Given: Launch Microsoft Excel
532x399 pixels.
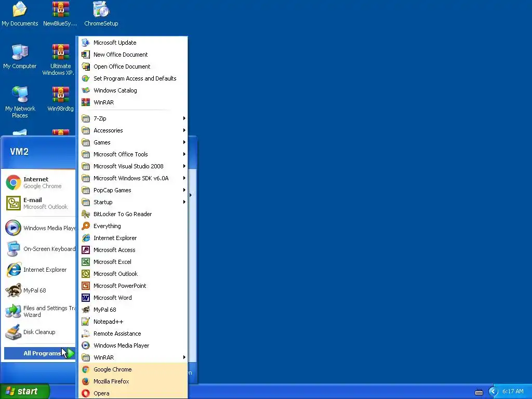Looking at the screenshot, I should (x=132, y=262).
